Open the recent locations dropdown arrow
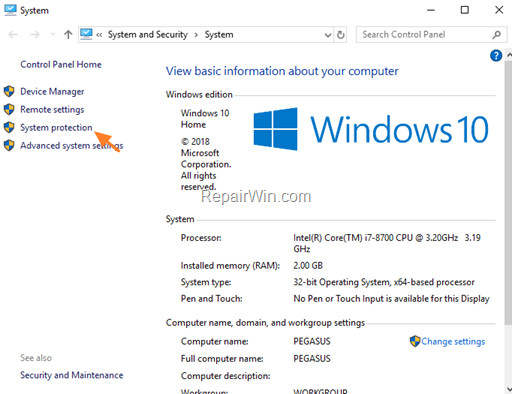The width and height of the screenshot is (512, 394). coord(53,34)
